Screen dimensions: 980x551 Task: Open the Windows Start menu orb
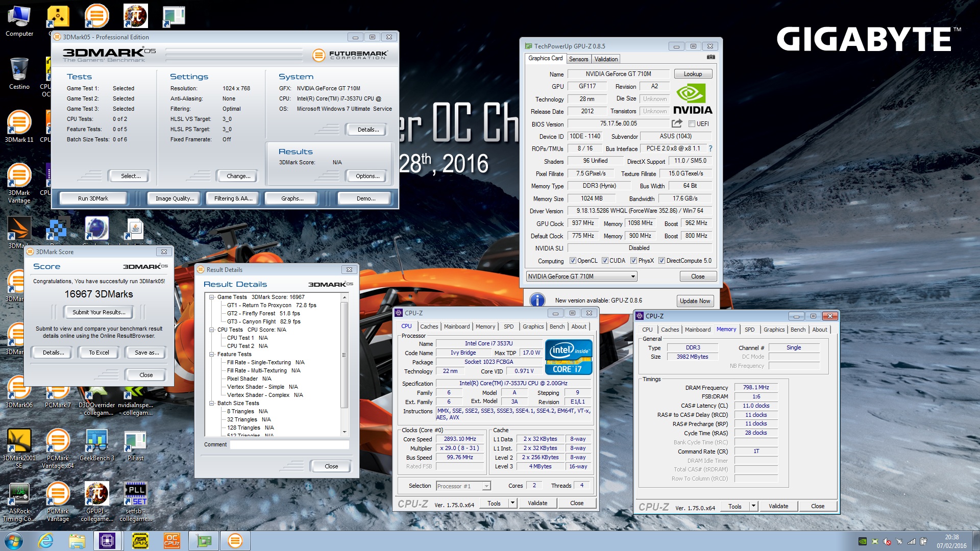coord(14,541)
